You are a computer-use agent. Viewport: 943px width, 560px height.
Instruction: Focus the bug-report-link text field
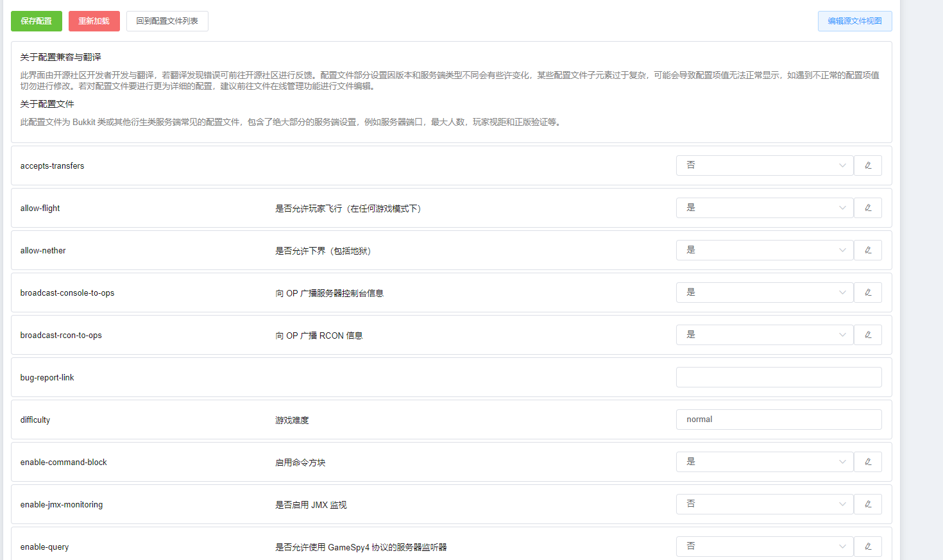coord(778,377)
